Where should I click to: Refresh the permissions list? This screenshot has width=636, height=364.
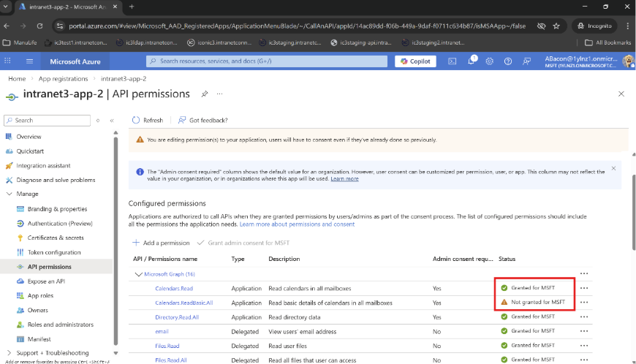148,120
